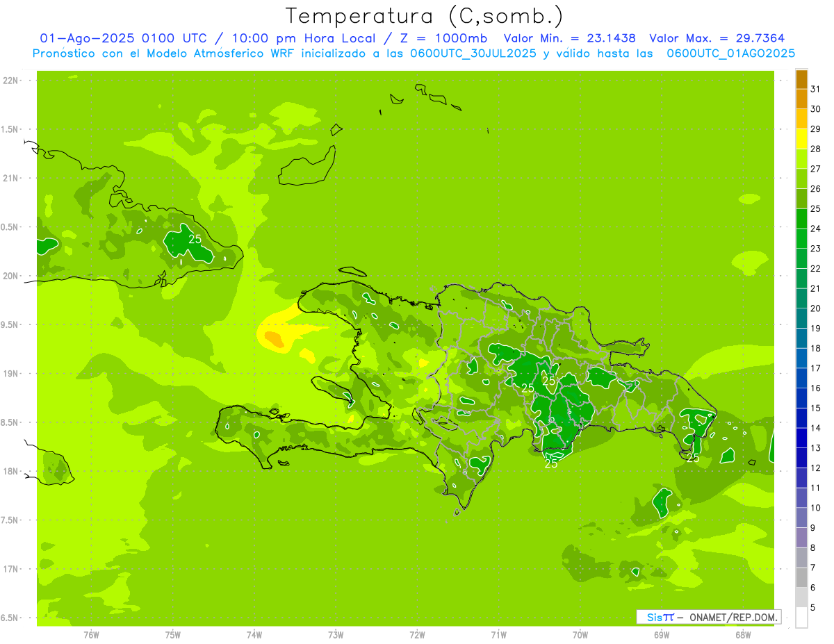Select the "70W" longitude label
The image size is (834, 644).
(580, 635)
